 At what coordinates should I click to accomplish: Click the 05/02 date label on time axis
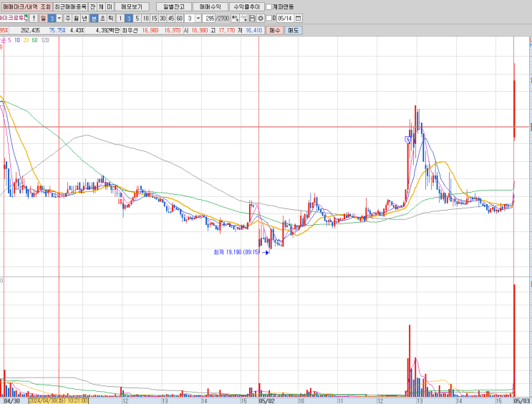(266, 401)
